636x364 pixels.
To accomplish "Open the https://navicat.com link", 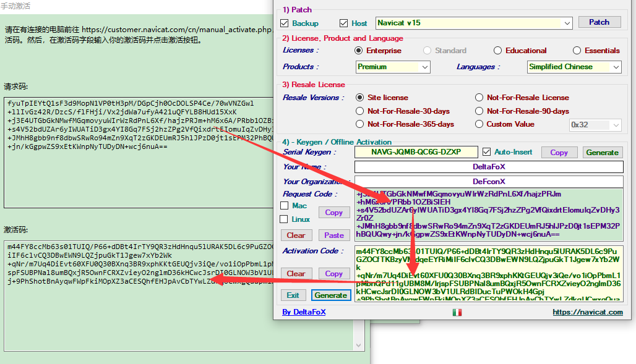I will tap(587, 312).
